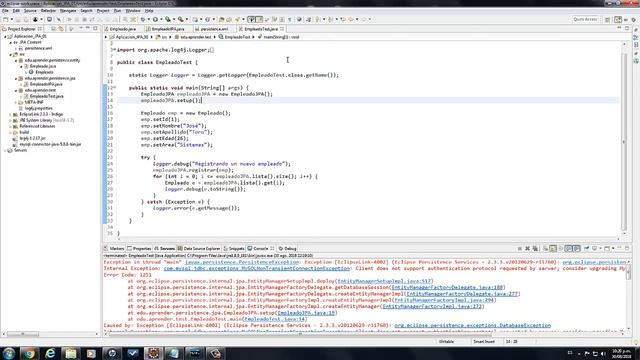
Task: Remove all terminated launches in Console
Action: click(535, 248)
